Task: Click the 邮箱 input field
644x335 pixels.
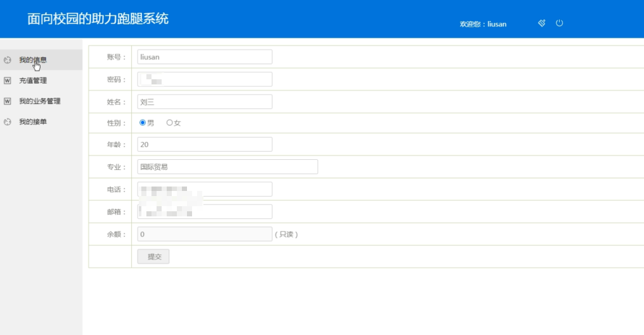Action: tap(205, 212)
